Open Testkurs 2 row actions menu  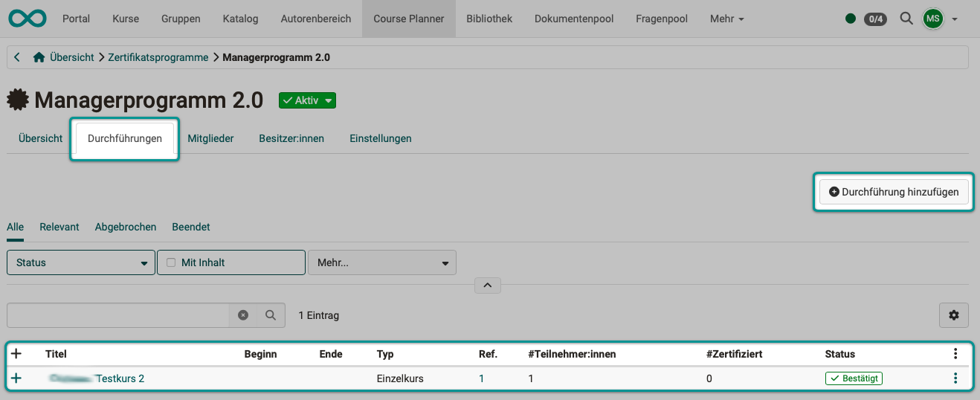pyautogui.click(x=955, y=378)
